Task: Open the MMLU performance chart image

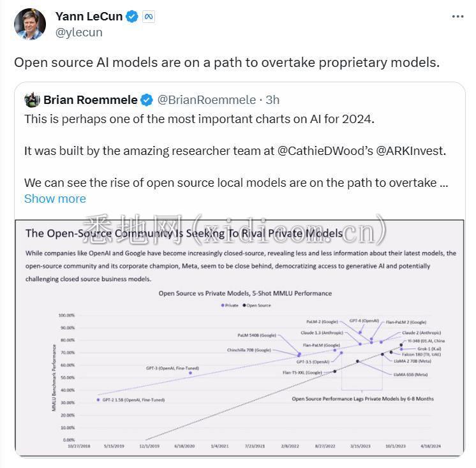Action: [x=239, y=337]
